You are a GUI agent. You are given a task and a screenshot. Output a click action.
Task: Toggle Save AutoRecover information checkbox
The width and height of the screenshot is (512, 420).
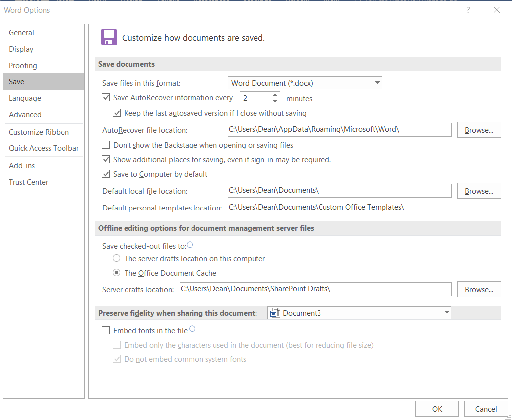coord(106,97)
